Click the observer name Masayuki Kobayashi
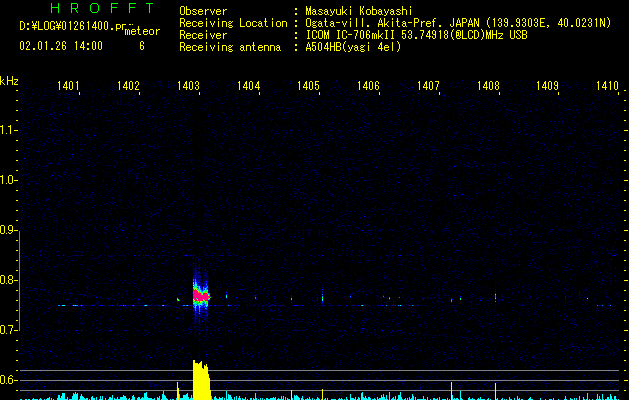 (359, 11)
